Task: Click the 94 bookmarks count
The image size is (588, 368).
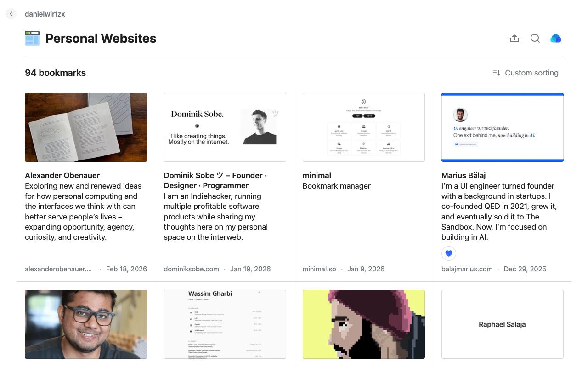Action: coord(55,73)
